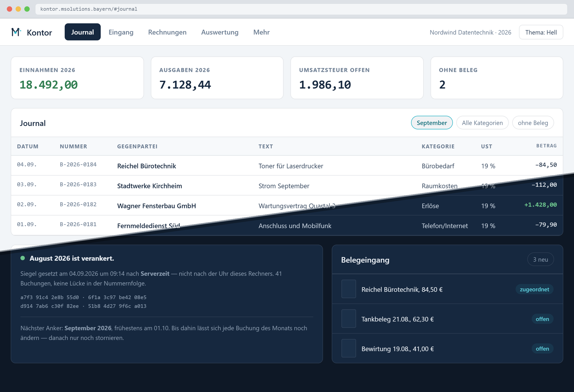This screenshot has width=574, height=392.
Task: Click the Kategorie column header
Action: pos(438,146)
